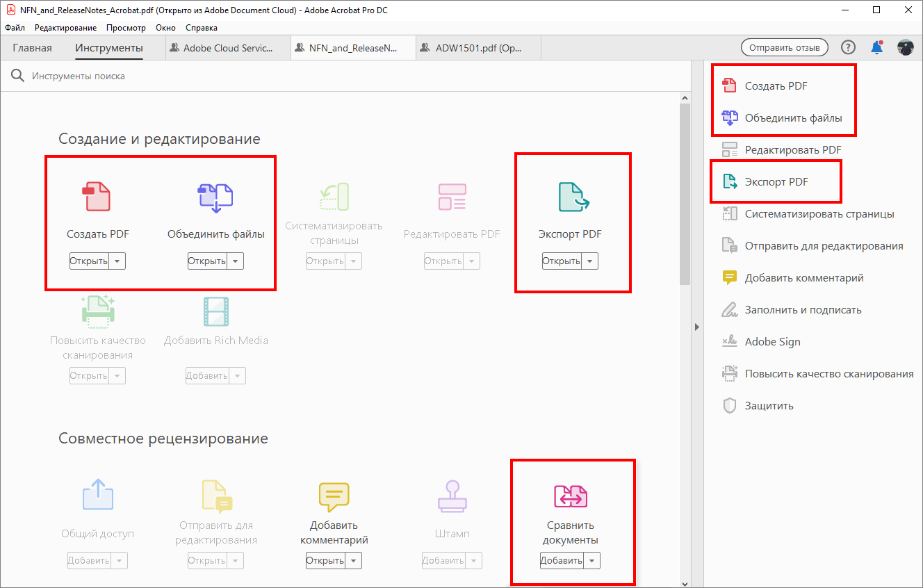923x588 pixels.
Task: Click Добавить комментарий icon in right pane
Action: click(x=729, y=277)
